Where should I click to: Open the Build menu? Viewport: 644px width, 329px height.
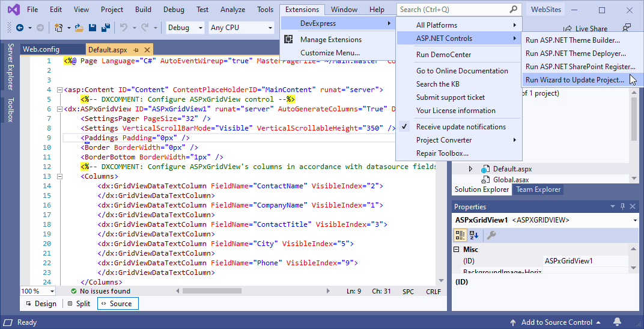coord(143,10)
